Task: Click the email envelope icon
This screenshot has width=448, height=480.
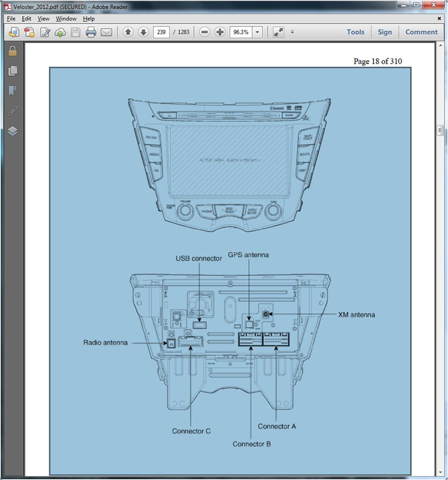Action: (106, 32)
